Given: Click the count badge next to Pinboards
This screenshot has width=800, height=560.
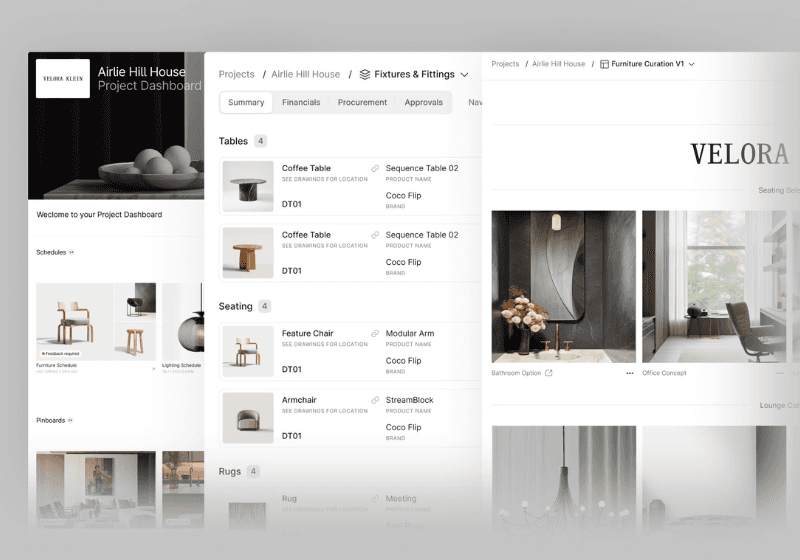Looking at the screenshot, I should coord(70,421).
